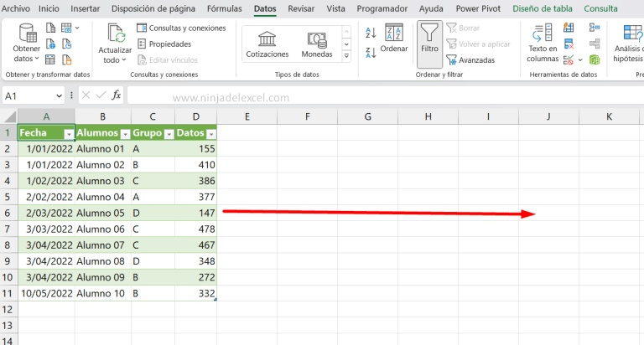Viewport: 644px width, 345px height.
Task: Select cell containing Alumno 09
Action: coord(102,277)
